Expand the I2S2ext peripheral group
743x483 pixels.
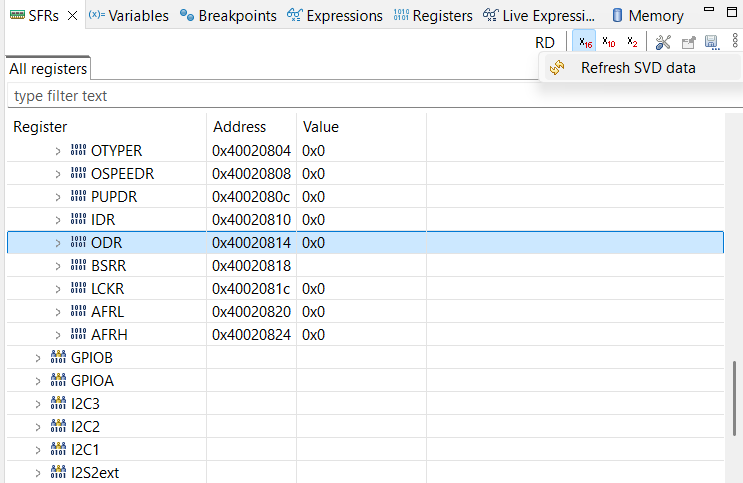(38, 473)
